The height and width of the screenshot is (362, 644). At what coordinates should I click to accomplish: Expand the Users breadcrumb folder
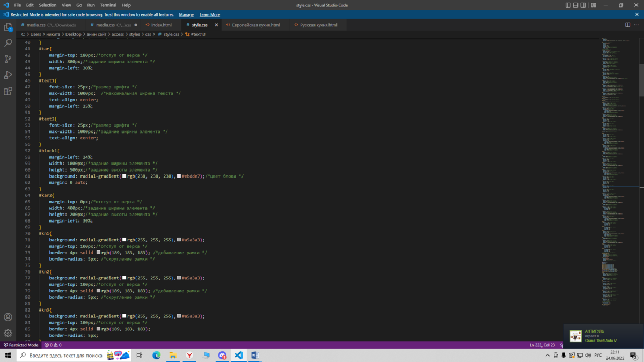point(35,34)
